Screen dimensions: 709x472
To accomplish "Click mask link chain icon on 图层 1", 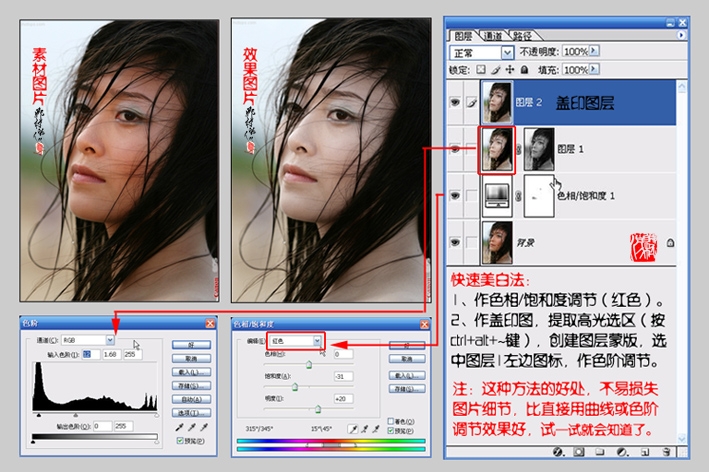I will (519, 149).
